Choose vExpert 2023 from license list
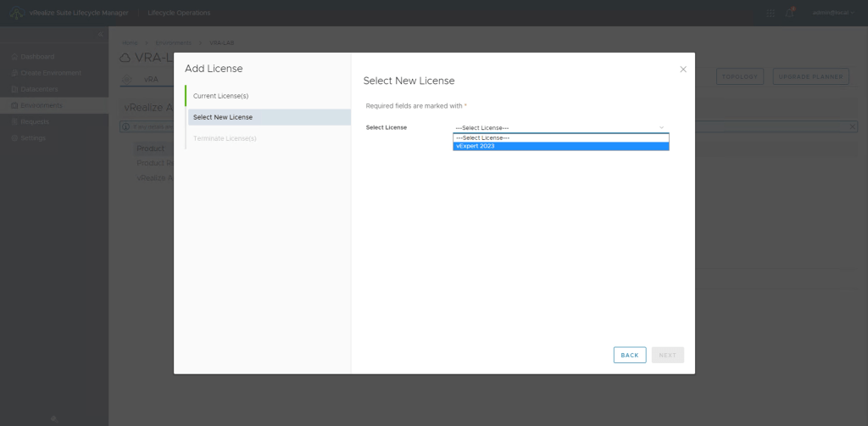This screenshot has height=426, width=868. [x=560, y=146]
